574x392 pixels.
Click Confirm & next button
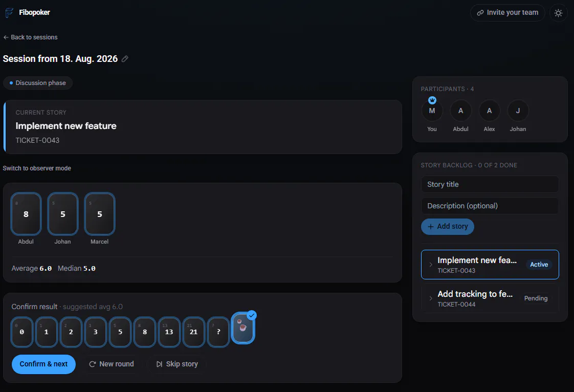tap(43, 364)
